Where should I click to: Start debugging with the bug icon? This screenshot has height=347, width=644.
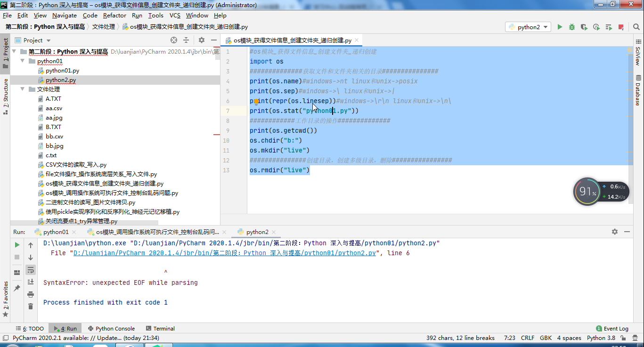[x=572, y=27]
